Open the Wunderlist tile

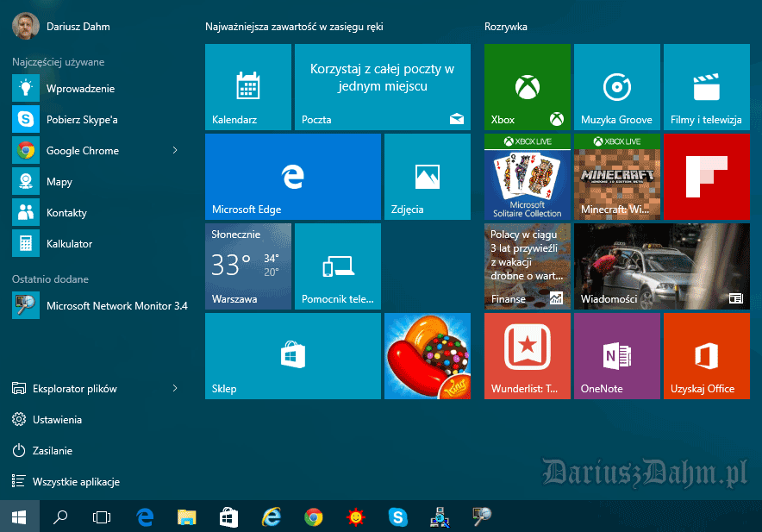click(x=528, y=356)
